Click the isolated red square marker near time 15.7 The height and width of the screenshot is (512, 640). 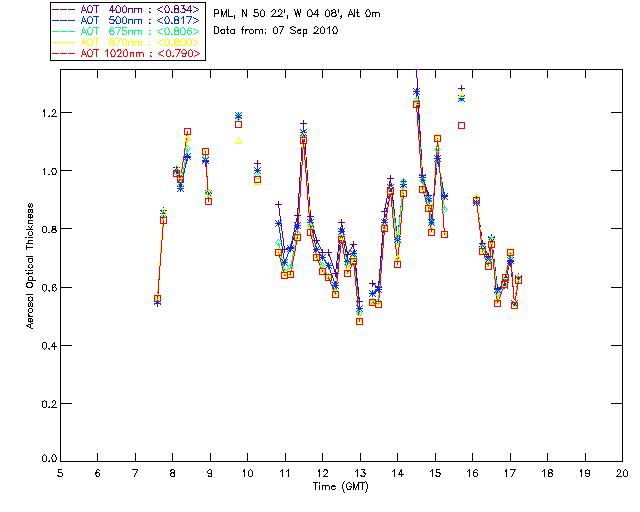(x=461, y=126)
